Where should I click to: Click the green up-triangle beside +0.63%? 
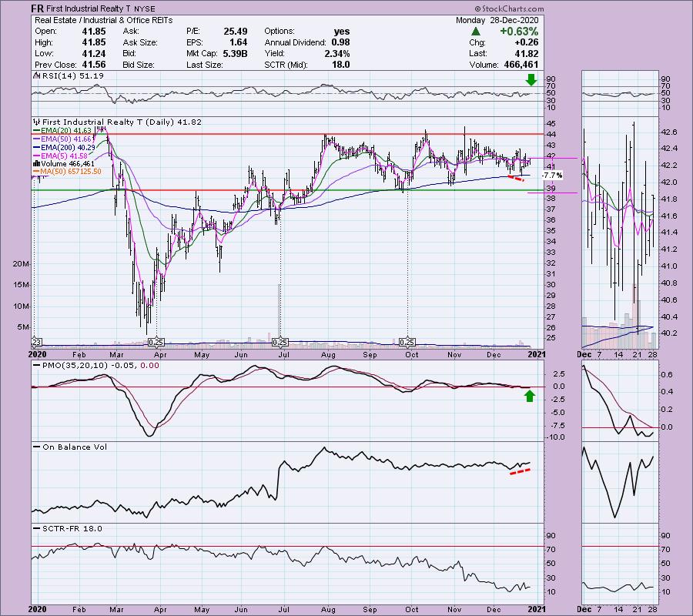476,32
